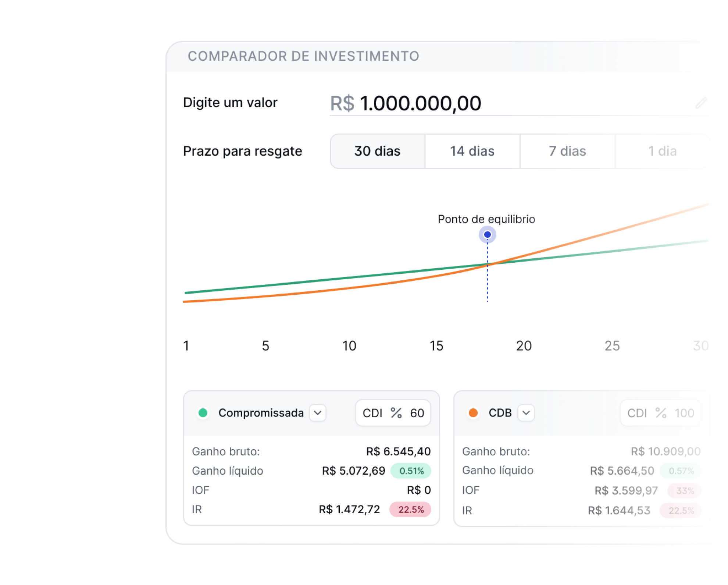
Task: Edit the CDI 100 percentage field
Action: click(x=684, y=413)
